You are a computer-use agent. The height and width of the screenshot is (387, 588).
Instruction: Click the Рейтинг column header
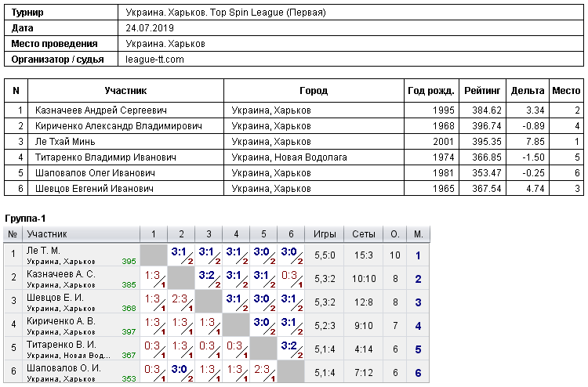click(x=482, y=91)
